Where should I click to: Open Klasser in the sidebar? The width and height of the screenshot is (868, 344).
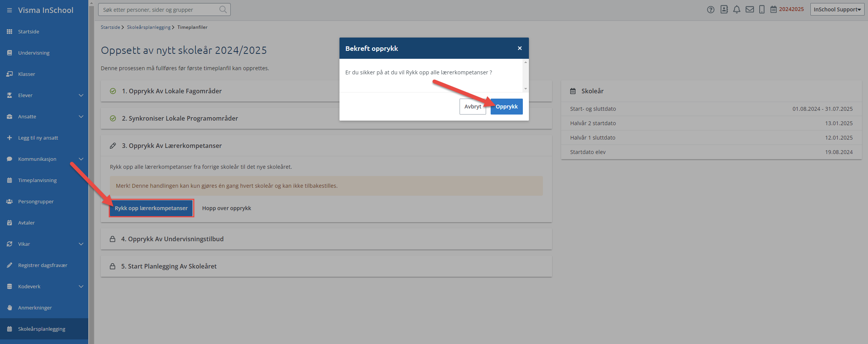[44, 74]
